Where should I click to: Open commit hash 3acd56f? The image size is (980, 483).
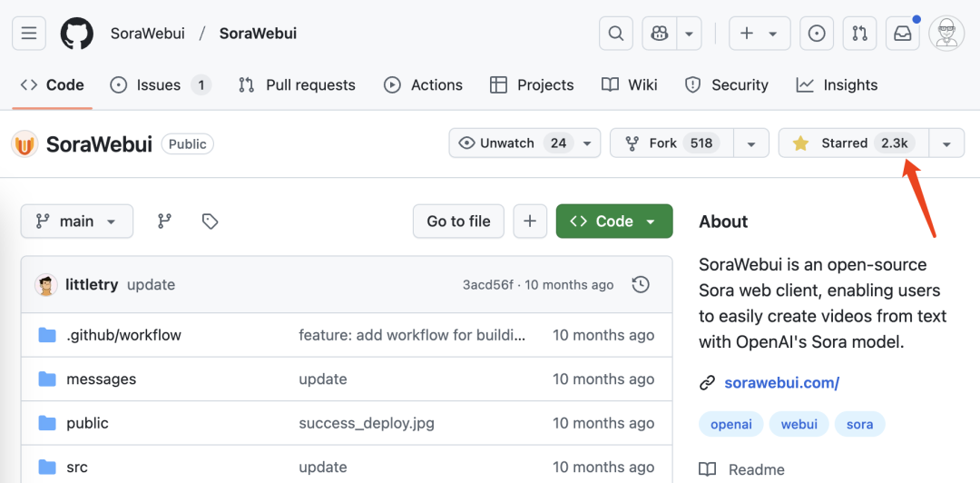pos(487,285)
